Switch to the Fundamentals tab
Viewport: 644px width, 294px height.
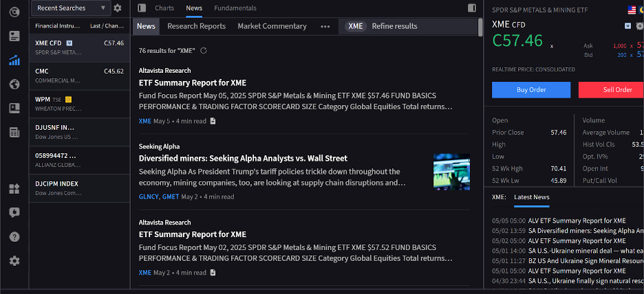[235, 8]
